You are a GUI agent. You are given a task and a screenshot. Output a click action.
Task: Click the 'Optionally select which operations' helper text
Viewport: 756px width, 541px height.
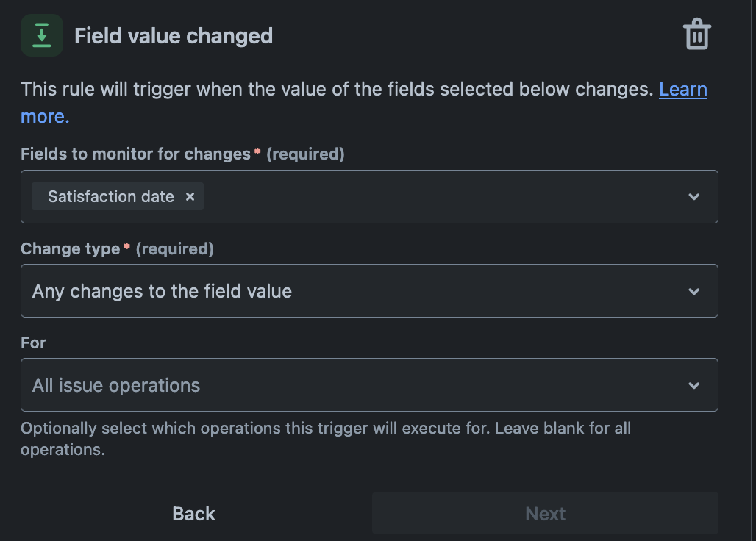click(324, 429)
